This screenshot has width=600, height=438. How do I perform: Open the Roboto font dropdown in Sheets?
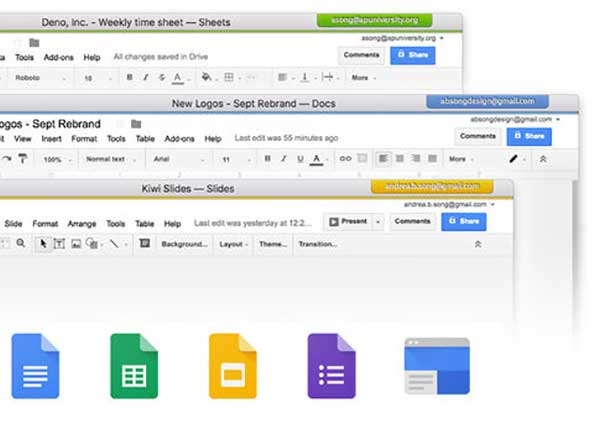[40, 78]
